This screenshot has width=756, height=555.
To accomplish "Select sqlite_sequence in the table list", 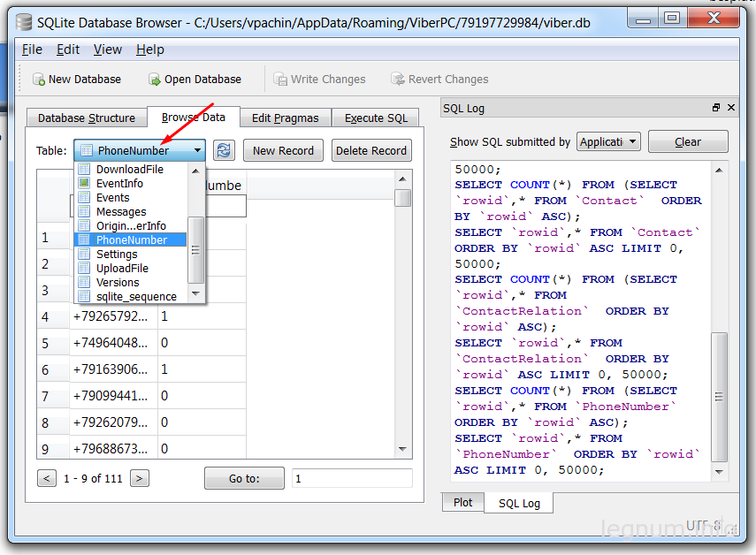I will [130, 297].
